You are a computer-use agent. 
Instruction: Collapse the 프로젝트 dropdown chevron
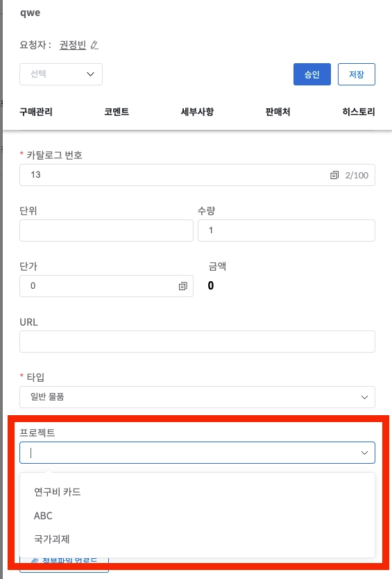(364, 453)
